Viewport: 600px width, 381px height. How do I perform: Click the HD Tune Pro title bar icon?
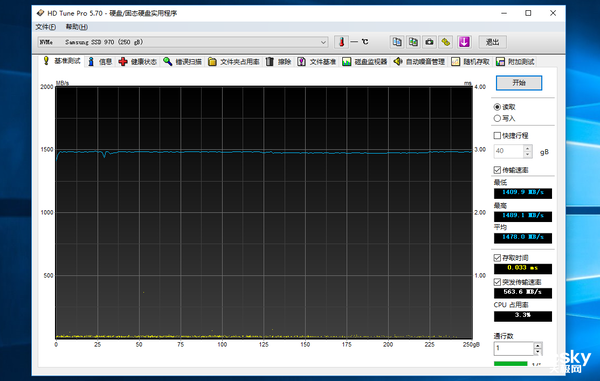click(x=40, y=13)
